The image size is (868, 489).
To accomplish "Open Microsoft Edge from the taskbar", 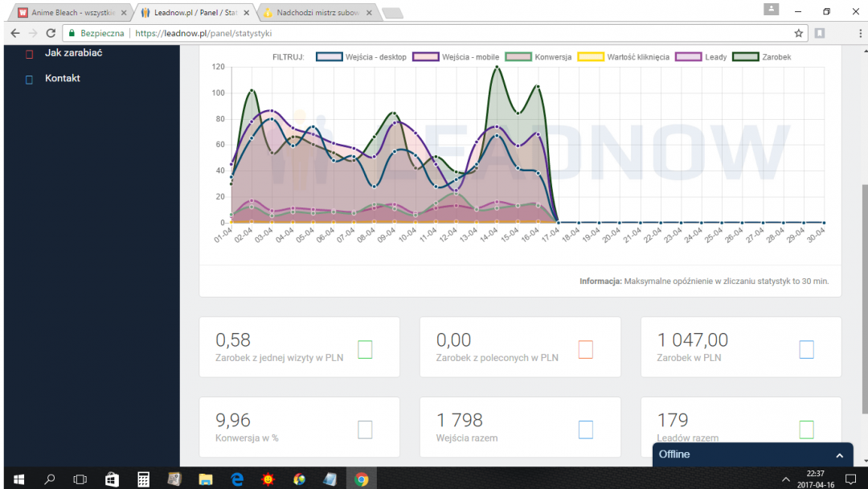I will (x=237, y=479).
